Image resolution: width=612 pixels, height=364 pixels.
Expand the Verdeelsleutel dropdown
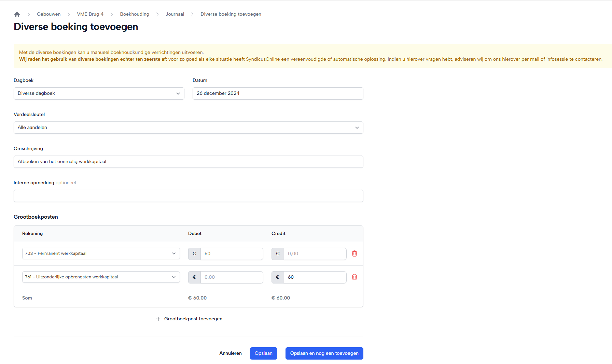188,128
